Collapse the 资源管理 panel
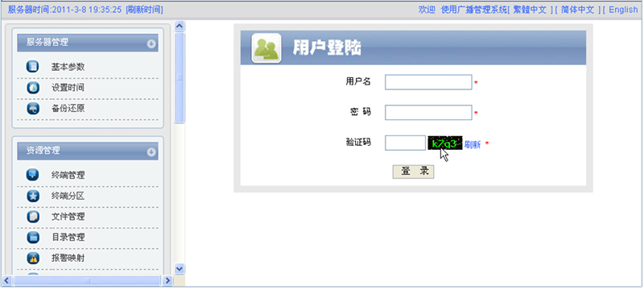Screen dimensions: 644x290 click(x=151, y=152)
